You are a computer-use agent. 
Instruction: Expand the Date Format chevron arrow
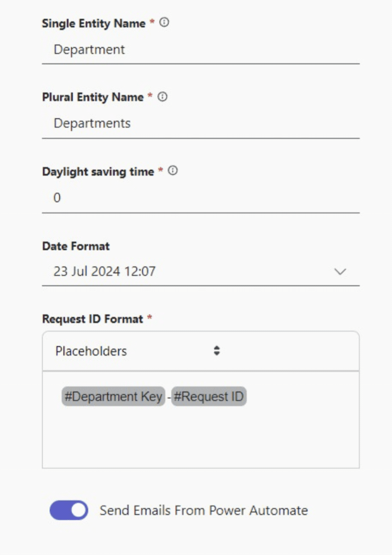click(340, 271)
